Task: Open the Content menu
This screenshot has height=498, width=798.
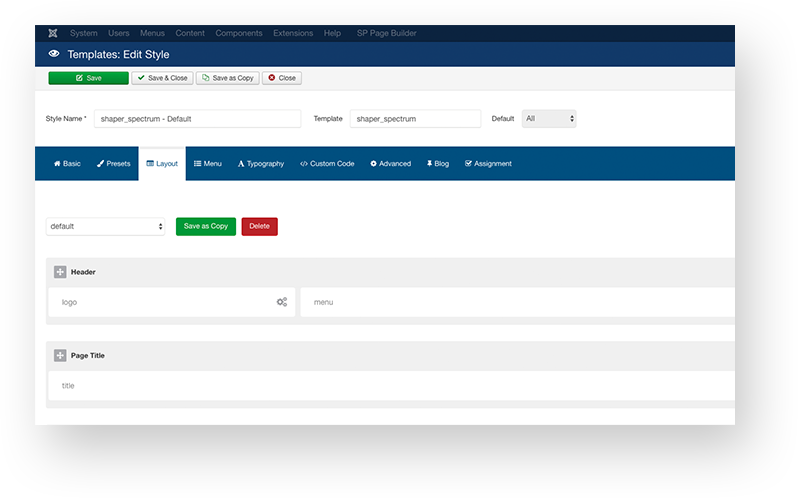Action: (190, 33)
